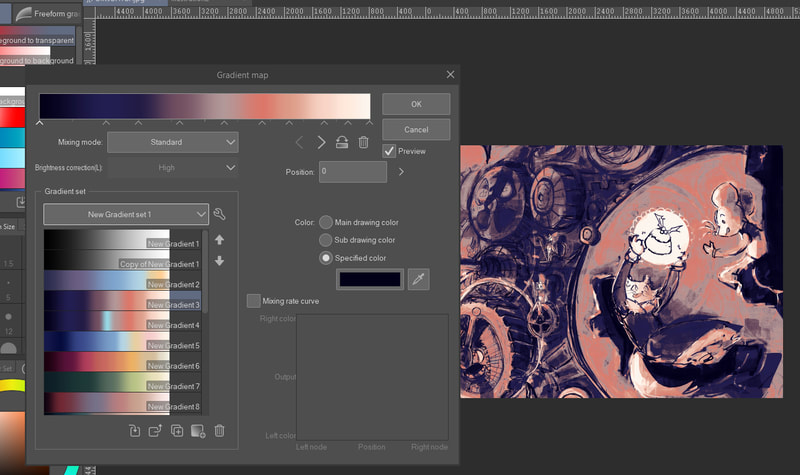Choose Sub drawing color radio button
The image size is (800, 475).
pyautogui.click(x=326, y=240)
